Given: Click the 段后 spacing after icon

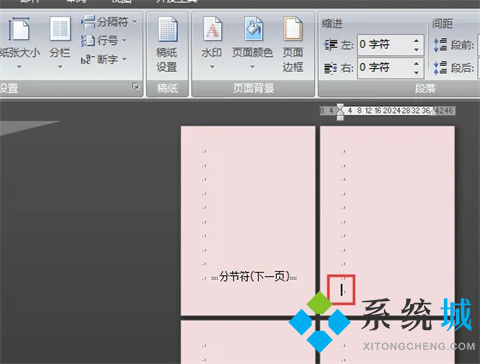Looking at the screenshot, I should (x=440, y=68).
